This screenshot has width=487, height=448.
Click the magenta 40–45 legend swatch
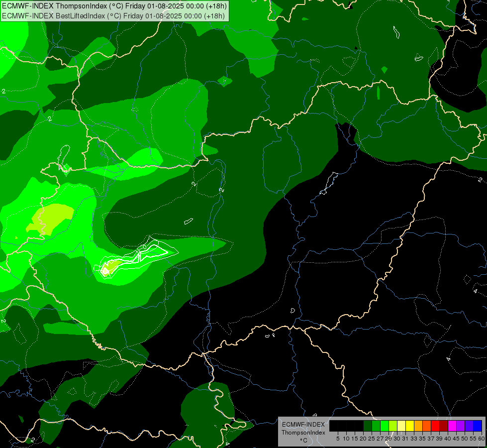coord(452,426)
